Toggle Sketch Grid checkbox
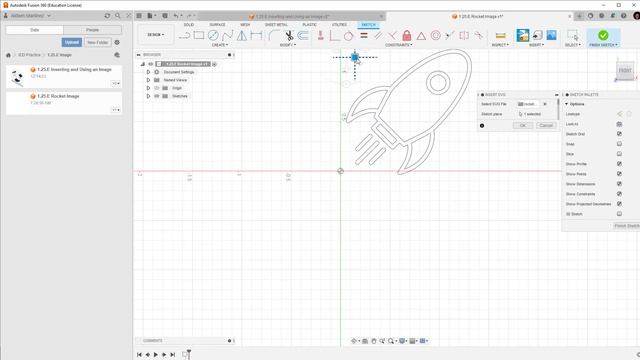 [x=619, y=134]
